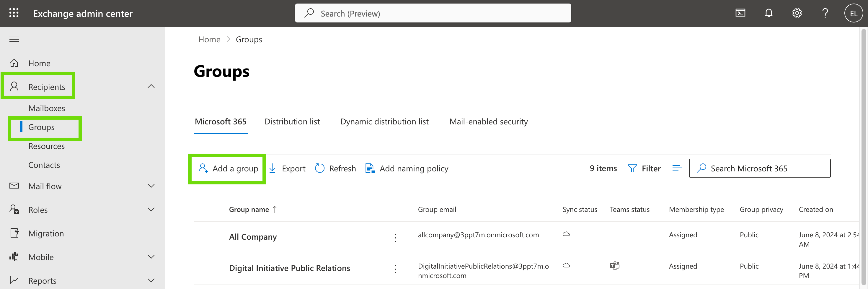
Task: Click the Group email column header
Action: click(x=437, y=210)
